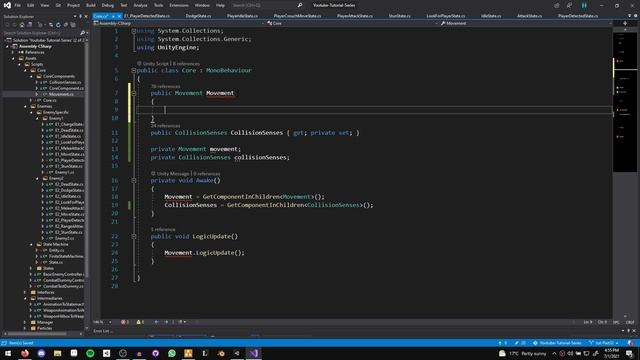
Task: Click the Solution Explorer Refresh icon
Action: (x=58, y=25)
